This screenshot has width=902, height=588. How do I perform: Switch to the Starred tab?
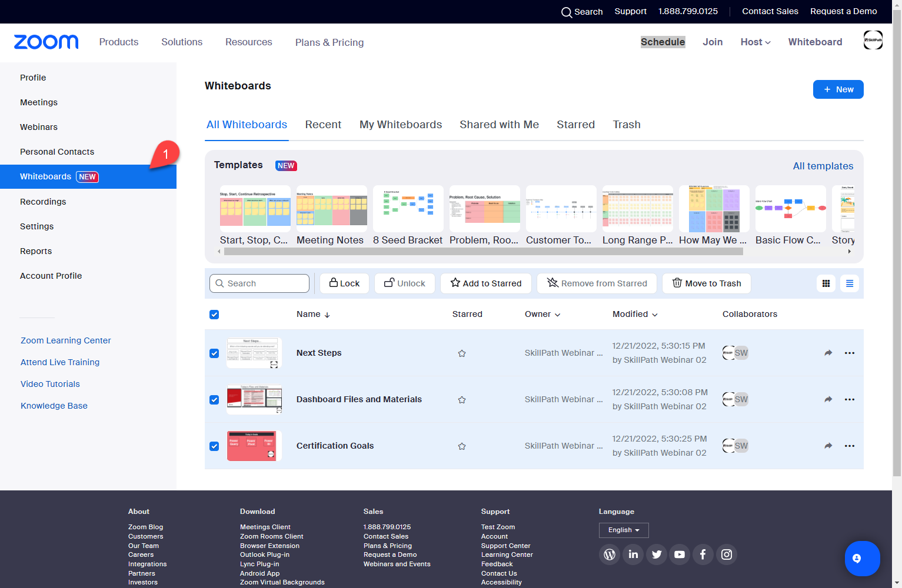pyautogui.click(x=575, y=125)
